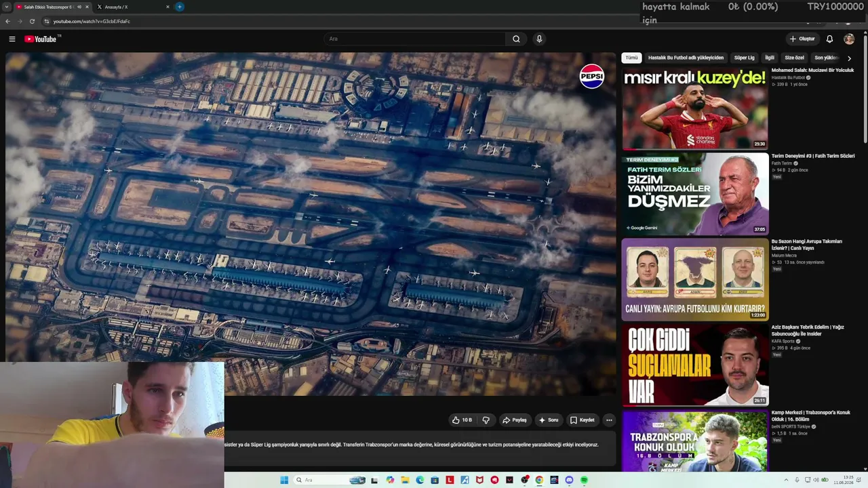The height and width of the screenshot is (488, 868).
Task: Dislike the video with the thumbs-down button
Action: pos(486,420)
